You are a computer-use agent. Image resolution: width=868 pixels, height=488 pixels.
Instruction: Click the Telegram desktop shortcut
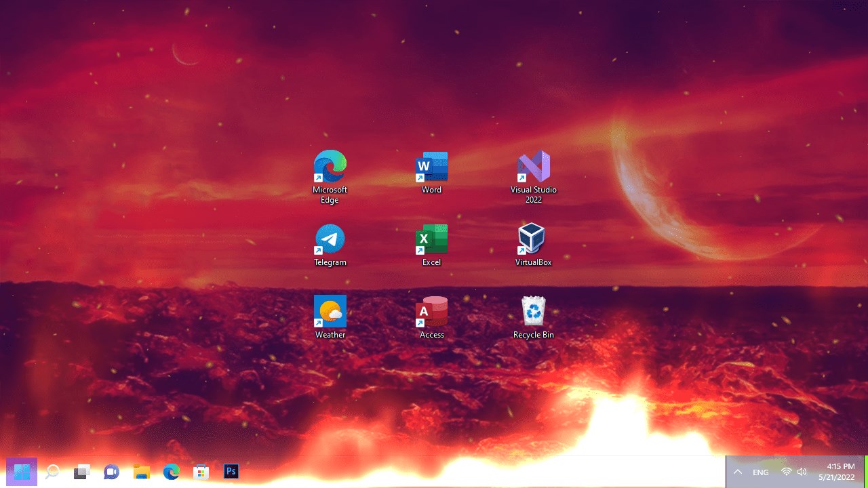pyautogui.click(x=330, y=245)
